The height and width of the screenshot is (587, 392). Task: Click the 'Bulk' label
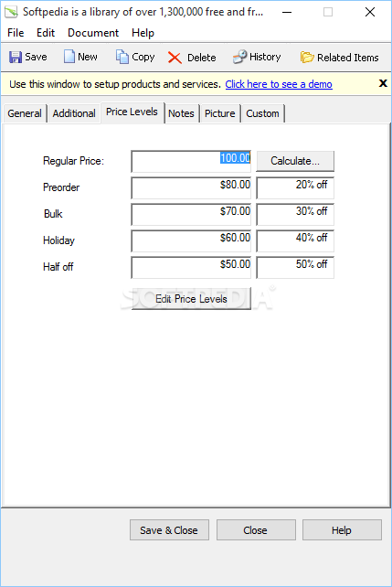(53, 214)
